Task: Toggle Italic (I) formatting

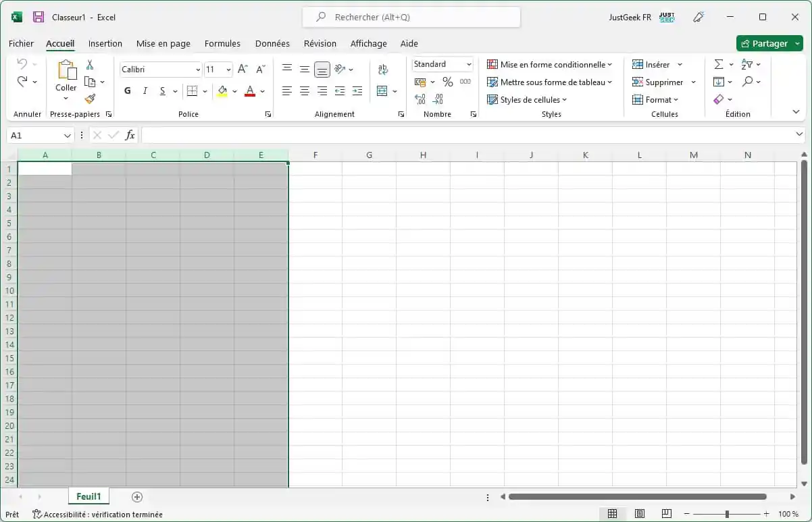Action: (x=145, y=90)
